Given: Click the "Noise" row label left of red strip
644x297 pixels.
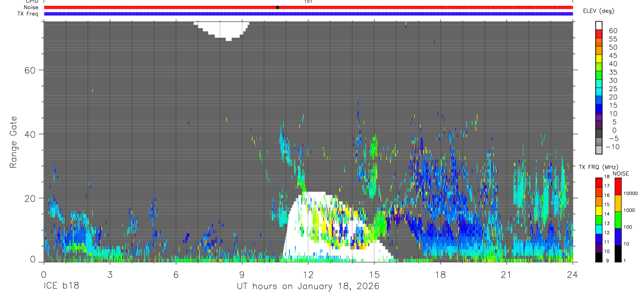Looking at the screenshot, I should tap(32, 7).
